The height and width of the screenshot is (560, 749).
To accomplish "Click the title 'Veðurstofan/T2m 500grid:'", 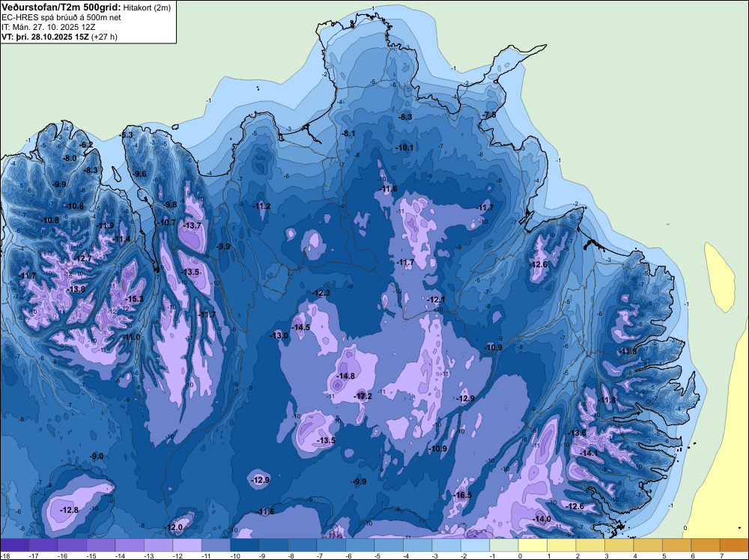I will coord(61,7).
